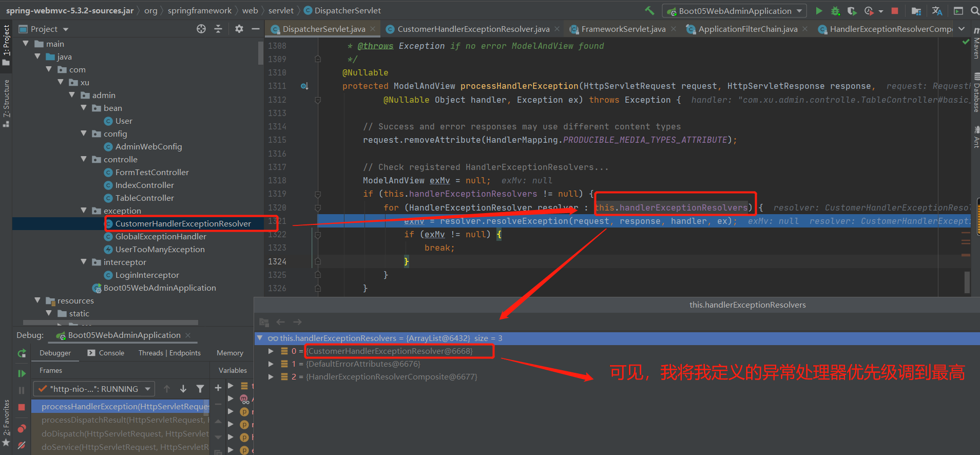Image resolution: width=980 pixels, height=455 pixels.
Task: Select the Debugger tab
Action: [x=55, y=353]
